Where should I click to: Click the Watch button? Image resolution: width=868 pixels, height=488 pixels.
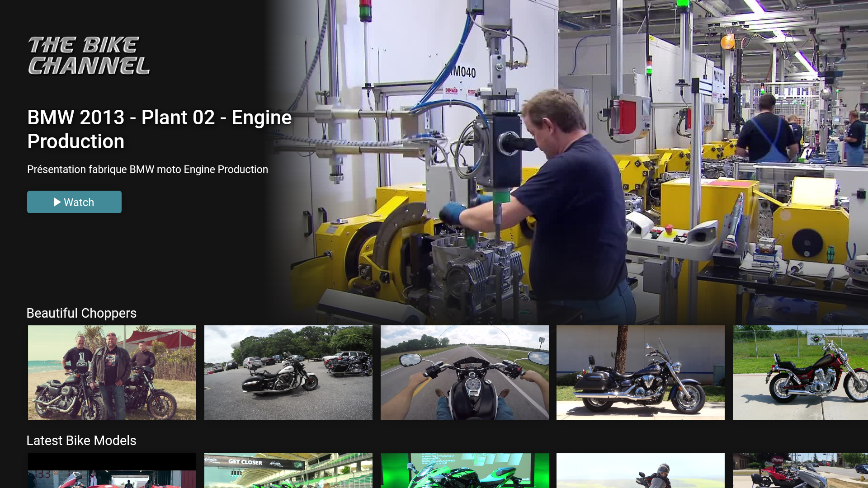point(74,202)
